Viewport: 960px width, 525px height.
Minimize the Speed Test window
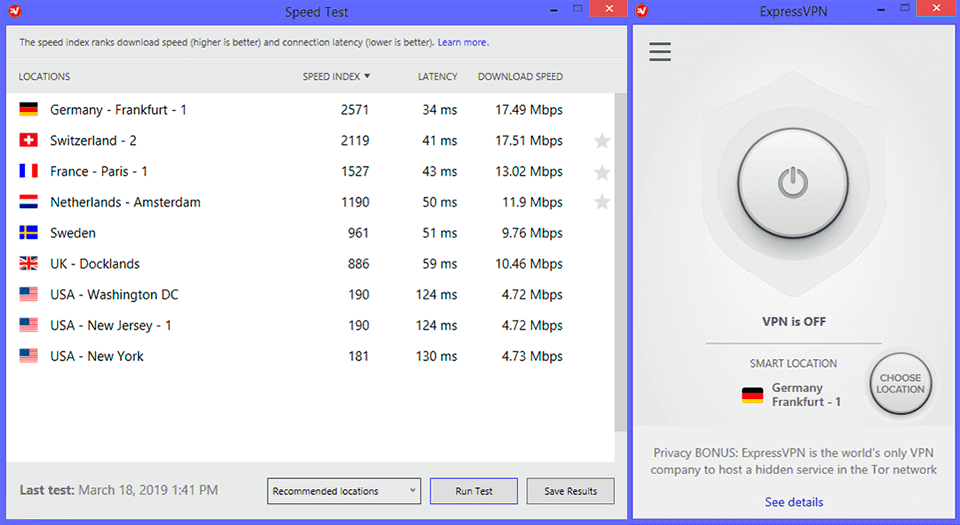coord(553,10)
